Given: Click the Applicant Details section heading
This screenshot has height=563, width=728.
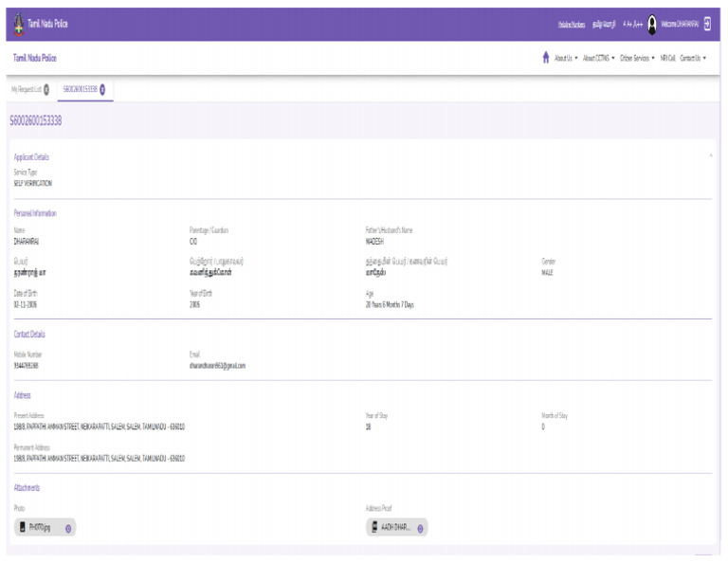Looking at the screenshot, I should (x=31, y=157).
